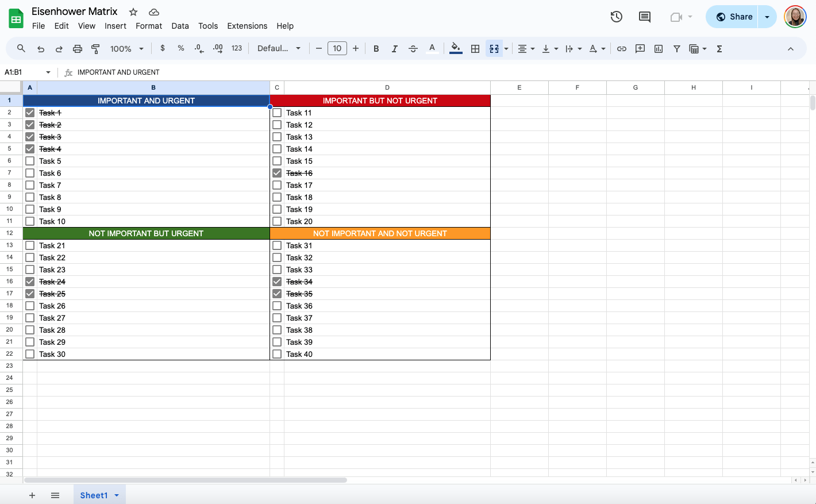Toggle bold formatting
This screenshot has height=504, width=816.
[x=376, y=49]
